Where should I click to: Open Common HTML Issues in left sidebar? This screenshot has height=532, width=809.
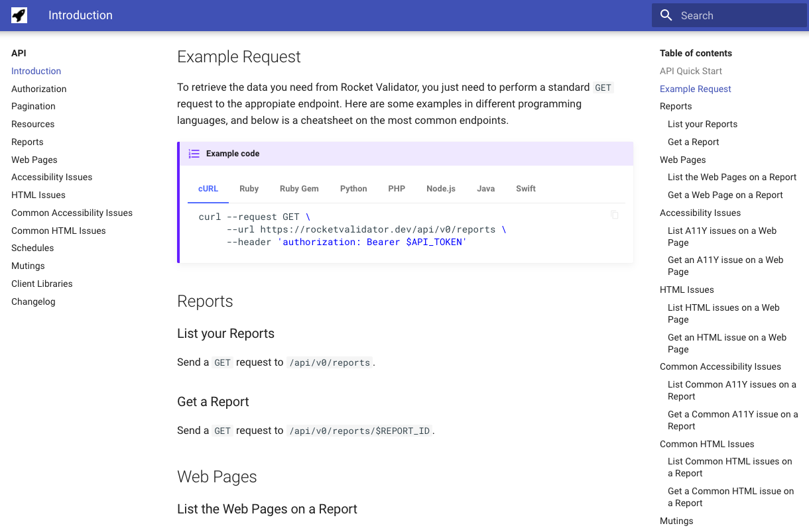tap(58, 231)
